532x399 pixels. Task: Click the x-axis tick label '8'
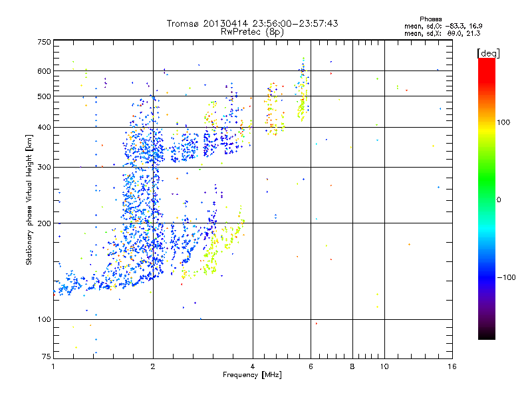352,366
